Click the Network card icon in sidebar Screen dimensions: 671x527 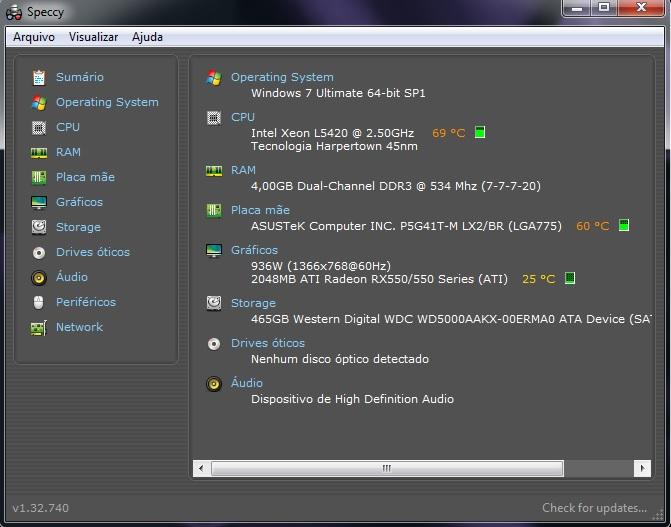click(39, 328)
